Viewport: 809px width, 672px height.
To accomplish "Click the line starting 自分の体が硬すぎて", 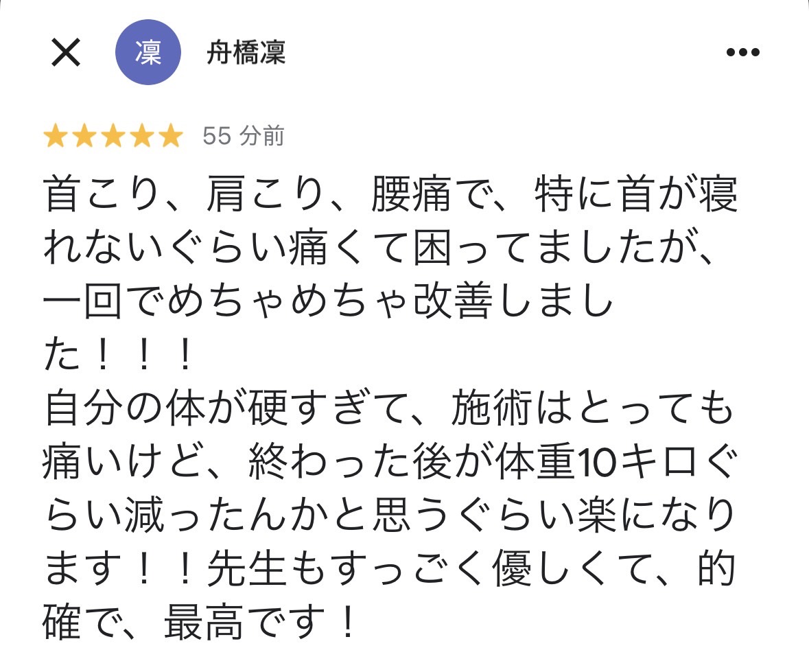I will pos(390,411).
